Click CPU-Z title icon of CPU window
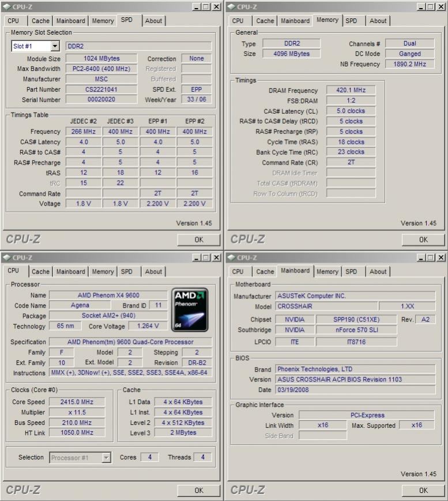The width and height of the screenshot is (448, 501). pos(7,257)
